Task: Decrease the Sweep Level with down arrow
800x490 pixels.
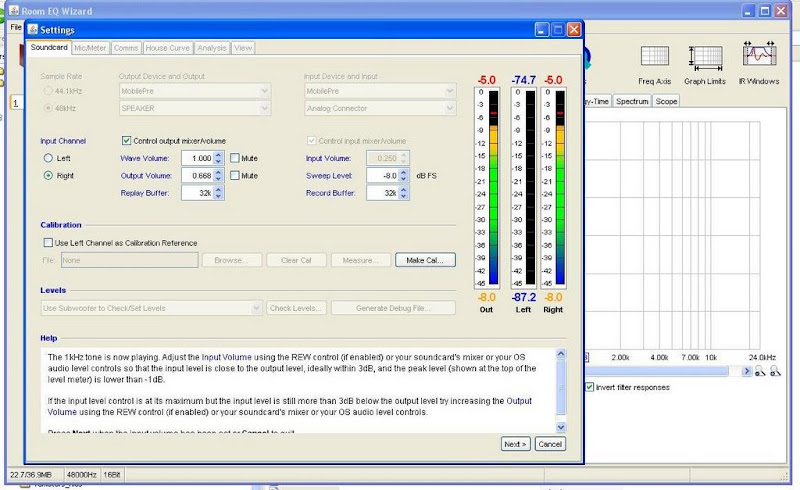Action: [405, 179]
